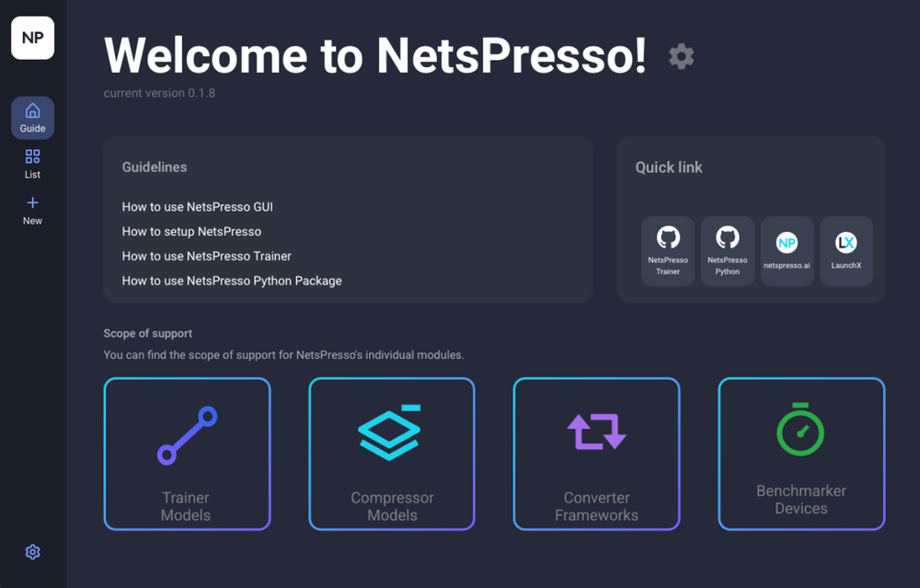Image resolution: width=920 pixels, height=588 pixels.
Task: Open 'How to setup NetsPresso' guide
Action: pyautogui.click(x=190, y=231)
